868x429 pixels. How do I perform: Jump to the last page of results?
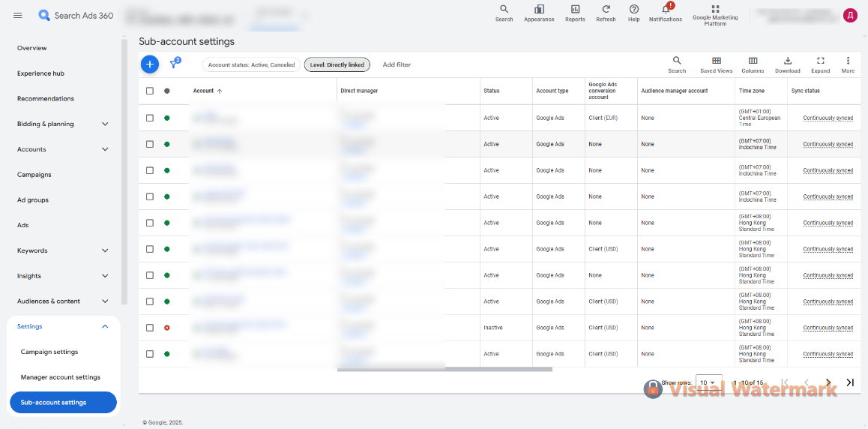pyautogui.click(x=850, y=382)
